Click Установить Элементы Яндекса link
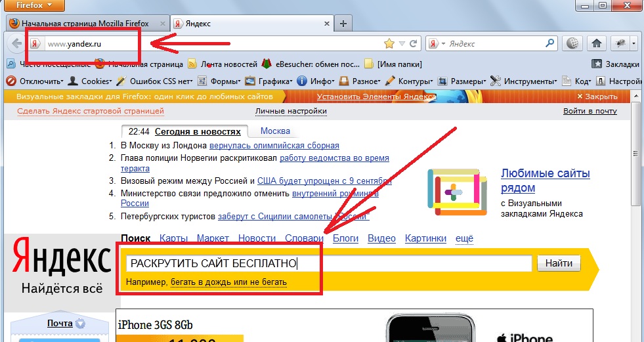The width and height of the screenshot is (644, 342). pyautogui.click(x=377, y=97)
